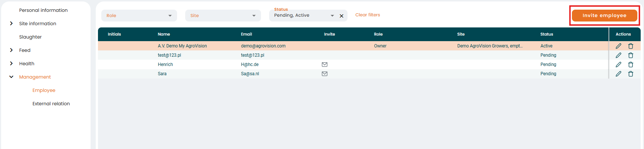The height and width of the screenshot is (149, 644).
Task: Click the Active status cell
Action: [546, 46]
